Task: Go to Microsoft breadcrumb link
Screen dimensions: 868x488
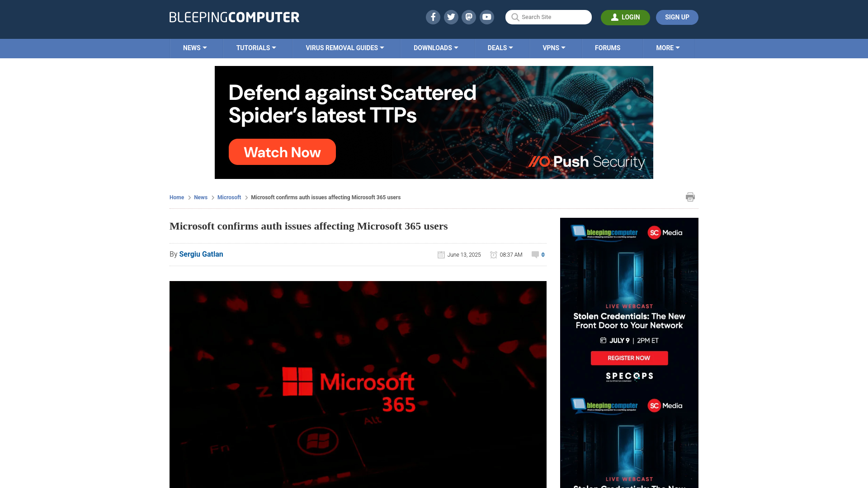Action: 229,197
